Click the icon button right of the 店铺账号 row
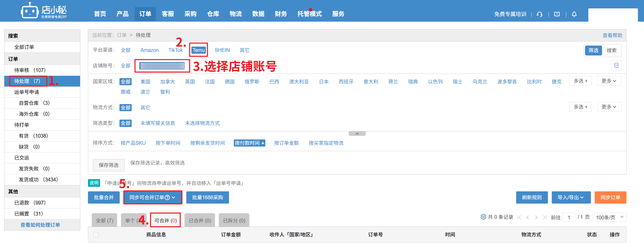Screen dimensions: 644x243 (616, 65)
